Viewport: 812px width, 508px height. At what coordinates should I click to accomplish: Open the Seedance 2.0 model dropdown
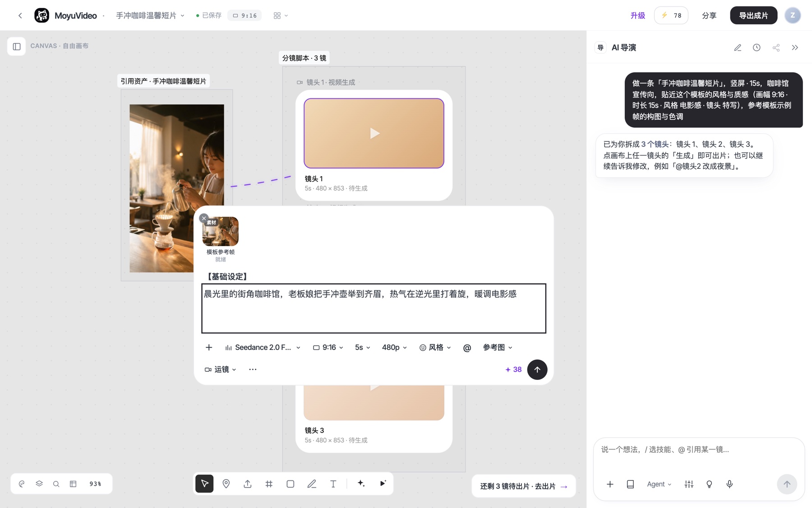click(263, 347)
